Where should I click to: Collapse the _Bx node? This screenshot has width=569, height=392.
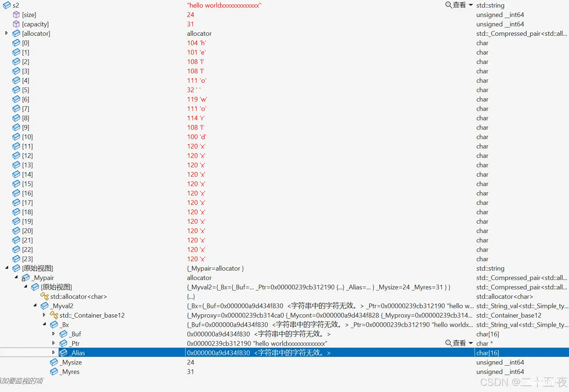(44, 324)
